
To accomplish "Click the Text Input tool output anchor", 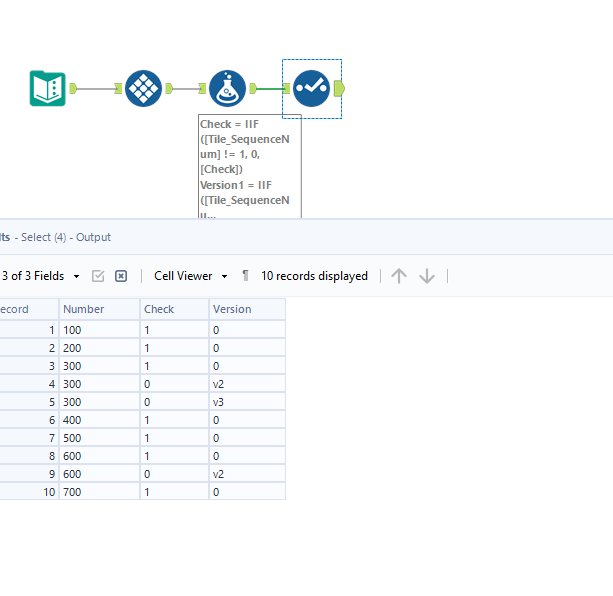I will click(x=73, y=88).
